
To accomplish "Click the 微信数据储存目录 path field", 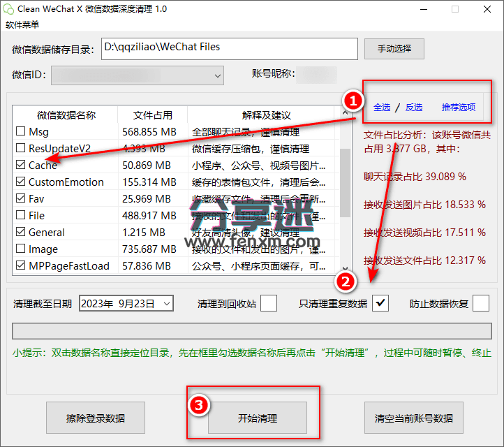I will coord(229,48).
